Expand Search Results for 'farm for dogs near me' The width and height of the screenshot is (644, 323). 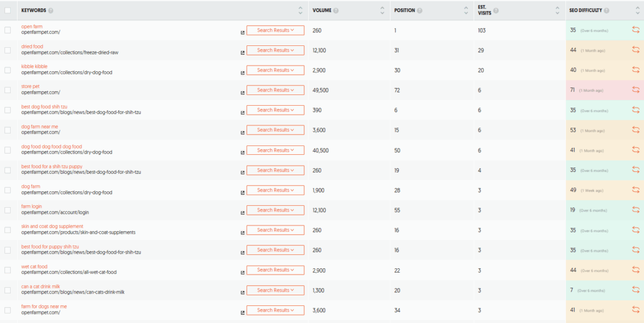[x=275, y=310]
